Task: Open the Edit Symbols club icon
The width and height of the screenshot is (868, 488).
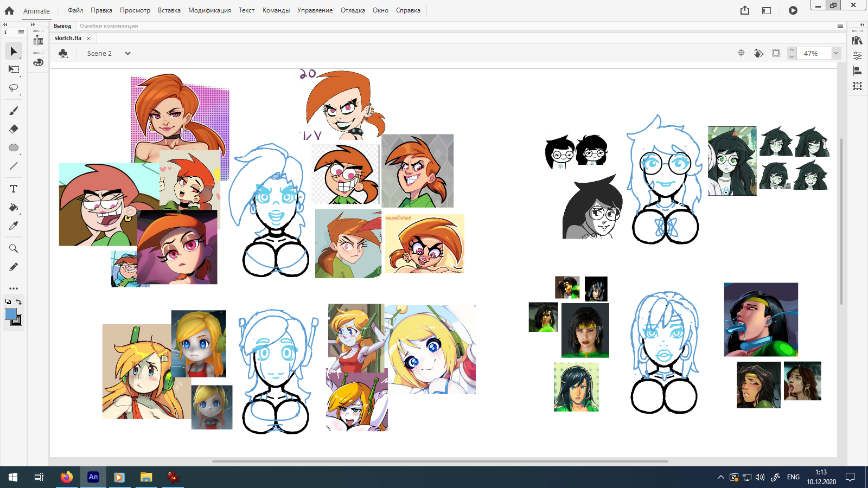Action: click(63, 53)
